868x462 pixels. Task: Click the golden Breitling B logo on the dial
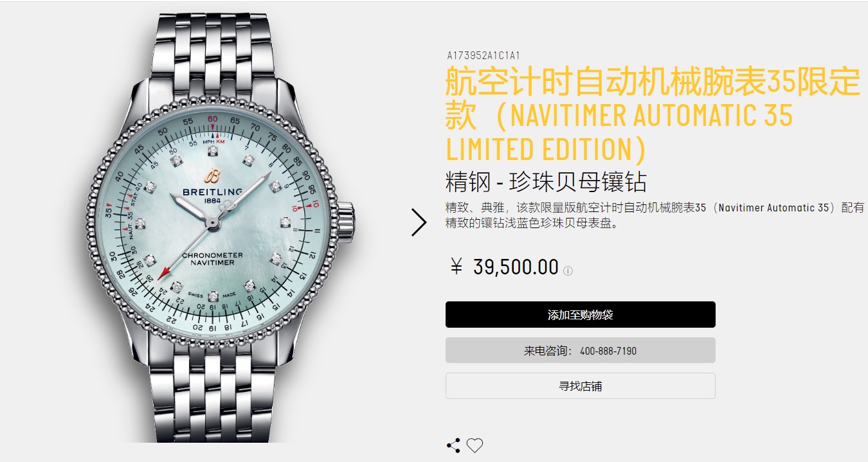pos(213,176)
